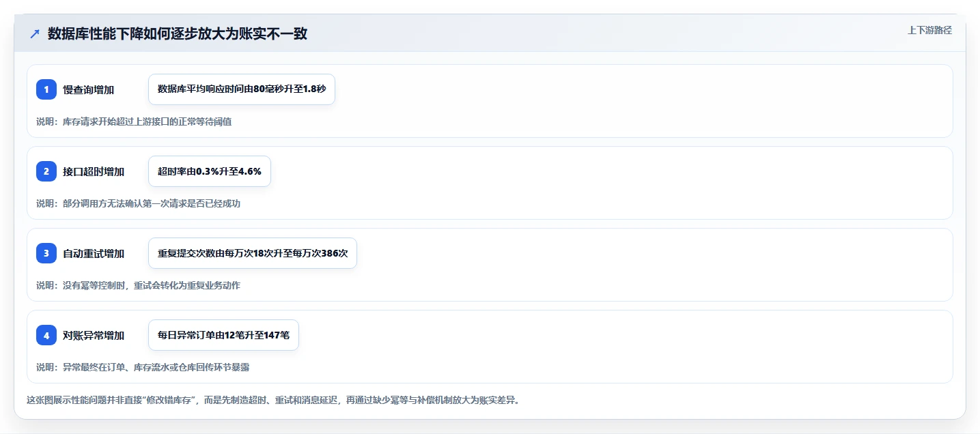Click the arrow icon beside the title
The width and height of the screenshot is (980, 434).
pyautogui.click(x=35, y=34)
